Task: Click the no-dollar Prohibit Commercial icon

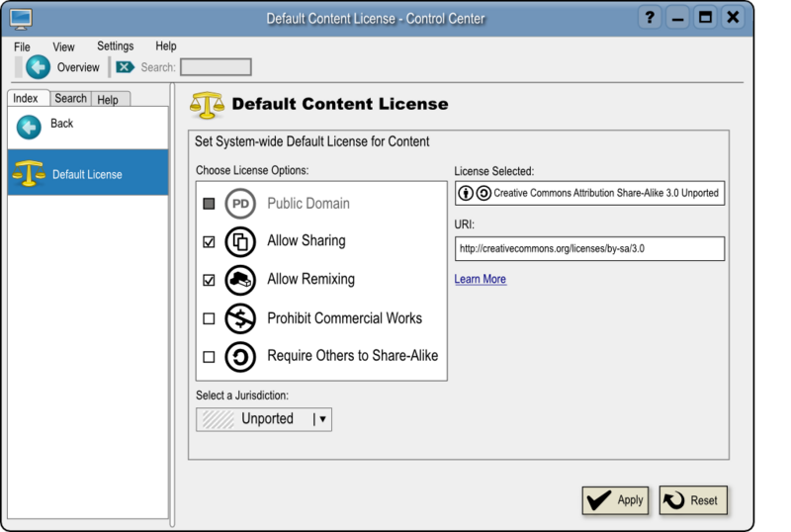Action: coord(240,318)
